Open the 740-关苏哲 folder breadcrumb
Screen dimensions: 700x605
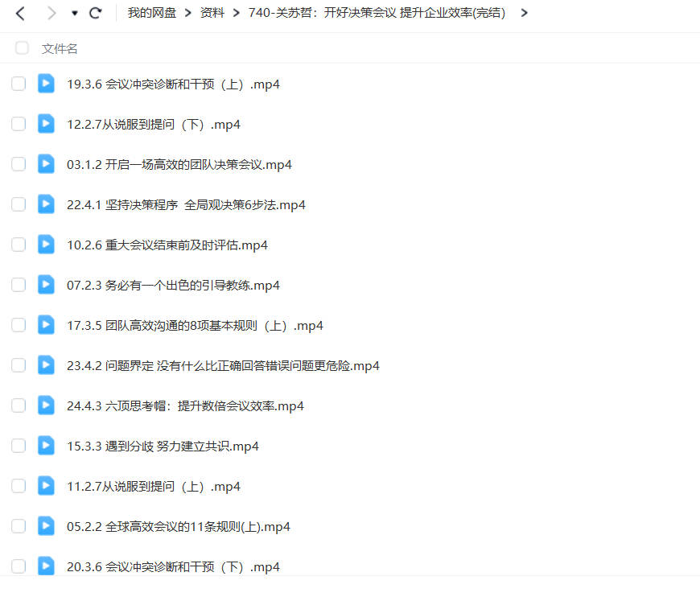pyautogui.click(x=377, y=13)
